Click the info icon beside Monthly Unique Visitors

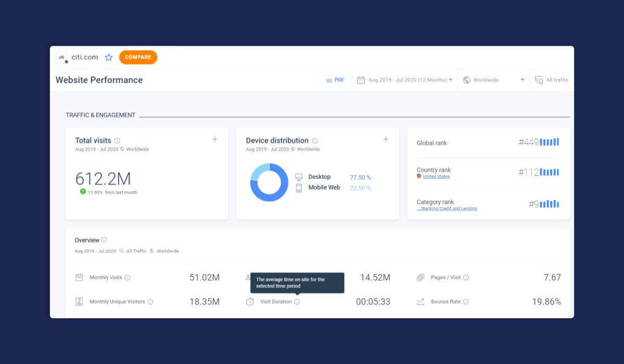coord(150,302)
